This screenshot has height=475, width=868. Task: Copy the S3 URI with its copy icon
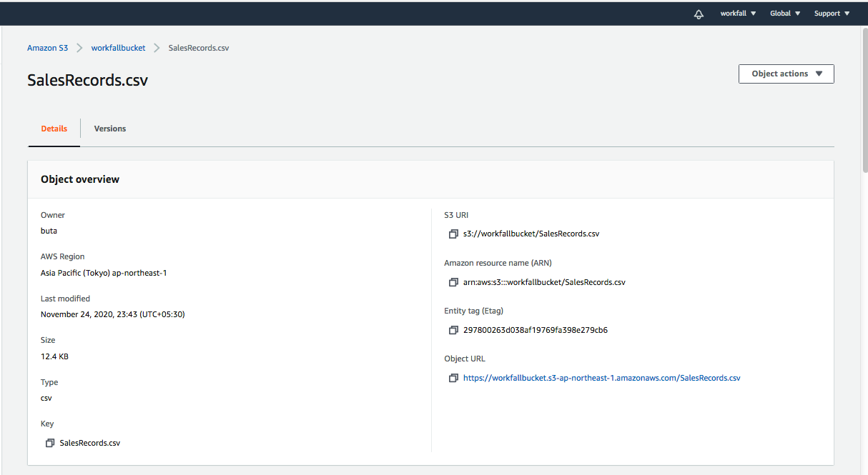point(453,234)
